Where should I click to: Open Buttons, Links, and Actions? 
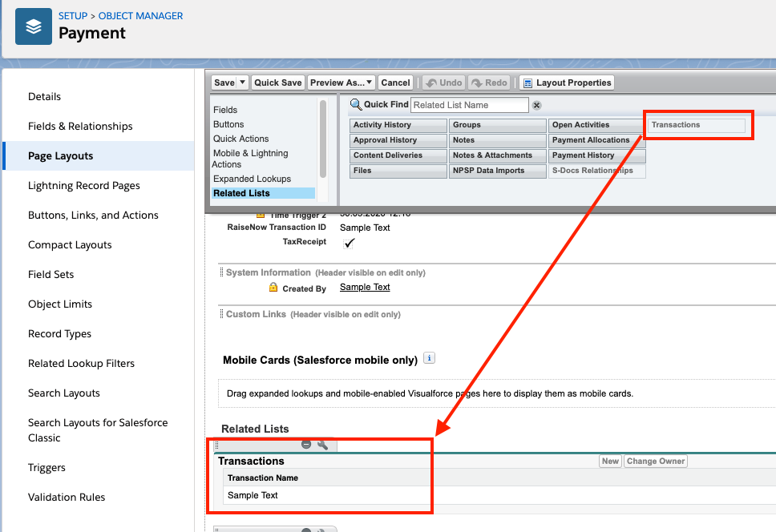pos(93,215)
